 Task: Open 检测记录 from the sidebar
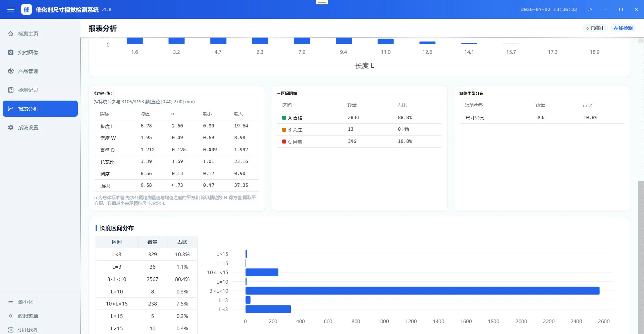coord(40,90)
